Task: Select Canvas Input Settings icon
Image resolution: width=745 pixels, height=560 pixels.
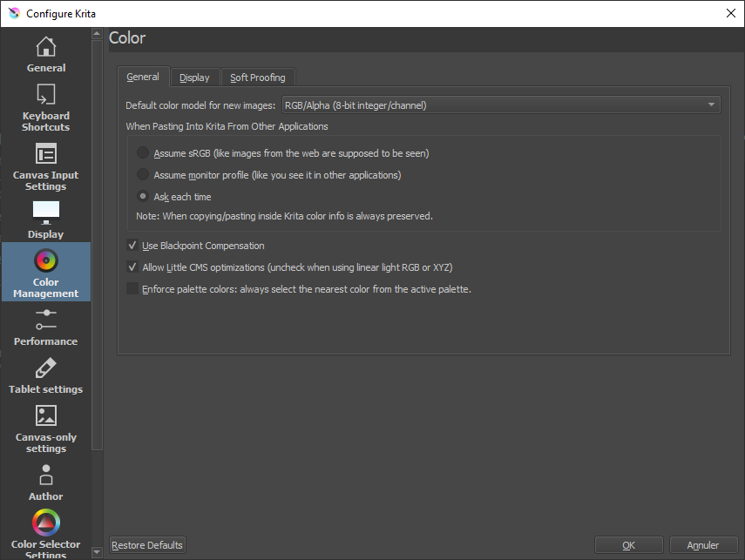Action: tap(45, 155)
